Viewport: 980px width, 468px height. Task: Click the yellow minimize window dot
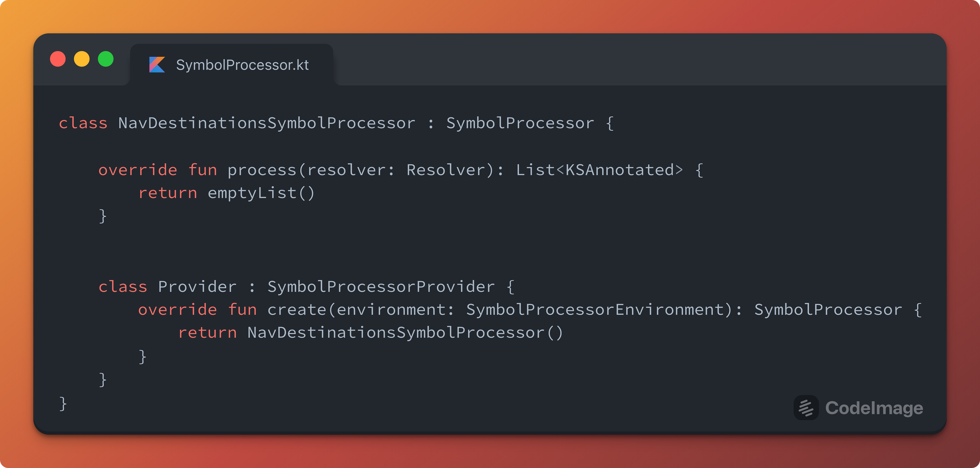coord(82,59)
